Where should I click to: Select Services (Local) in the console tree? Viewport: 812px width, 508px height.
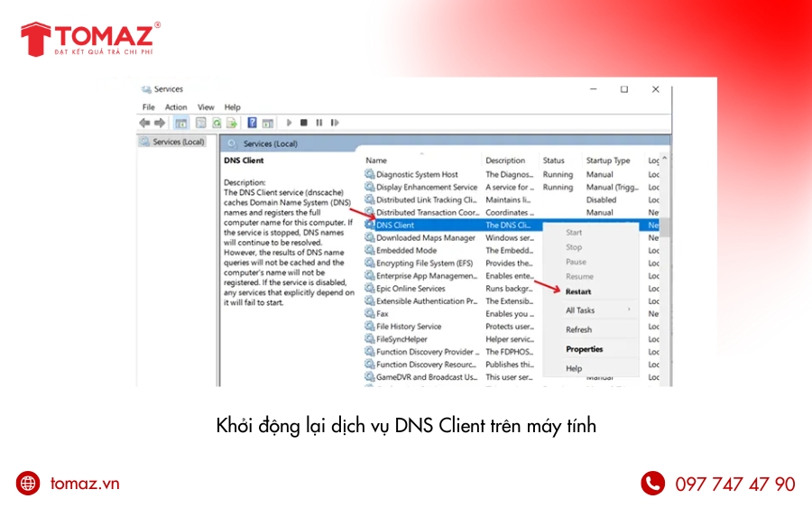[x=173, y=142]
